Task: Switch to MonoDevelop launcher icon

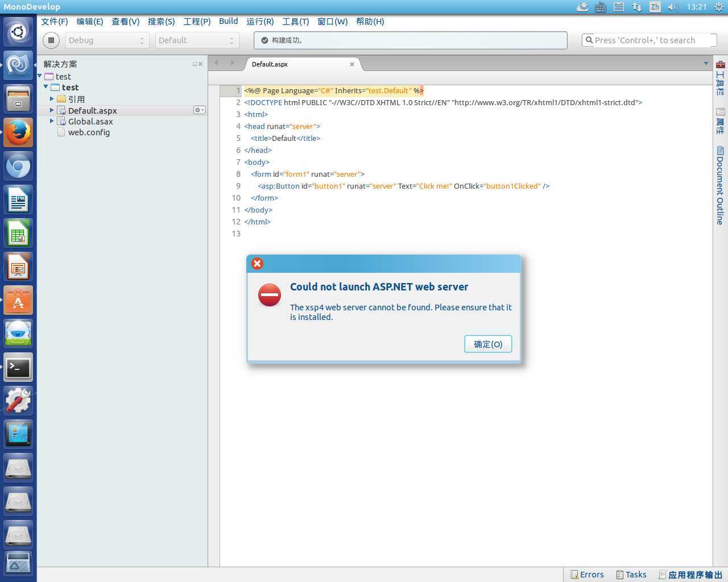Action: (x=18, y=65)
